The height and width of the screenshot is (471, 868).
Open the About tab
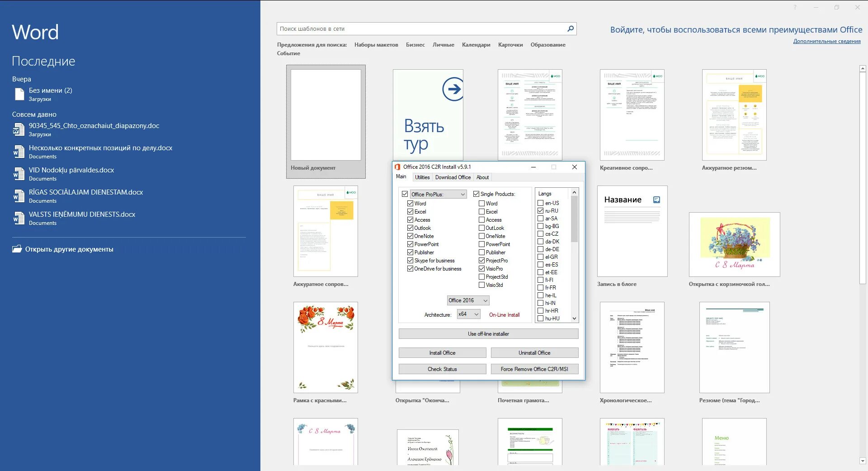pyautogui.click(x=482, y=177)
